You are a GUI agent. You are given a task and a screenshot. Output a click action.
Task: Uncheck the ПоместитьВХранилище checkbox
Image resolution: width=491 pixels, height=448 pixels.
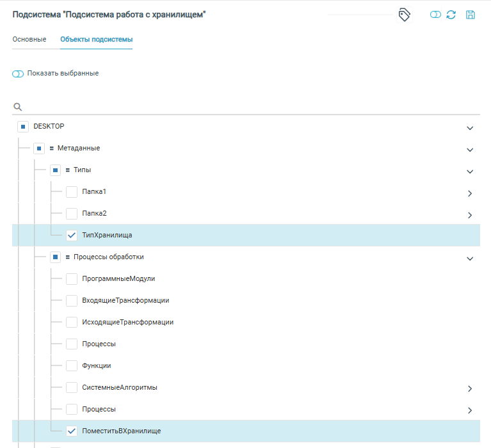coord(72,431)
